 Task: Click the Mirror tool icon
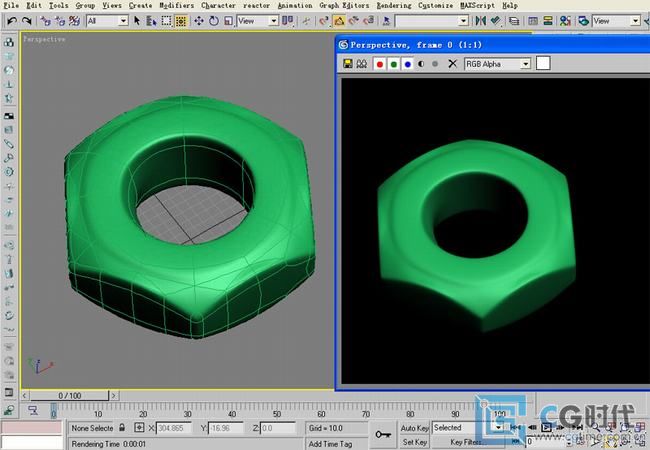[x=480, y=21]
